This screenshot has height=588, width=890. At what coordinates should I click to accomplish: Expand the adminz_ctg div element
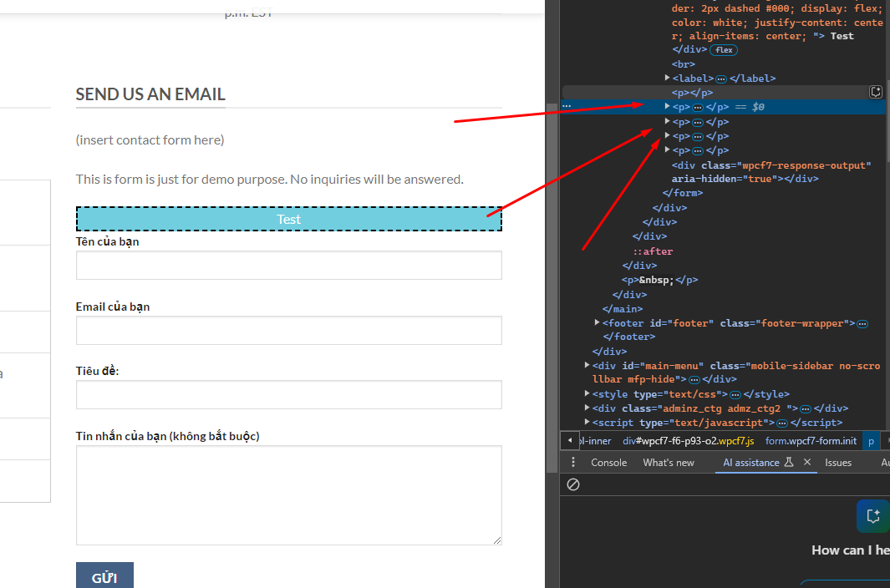point(587,407)
